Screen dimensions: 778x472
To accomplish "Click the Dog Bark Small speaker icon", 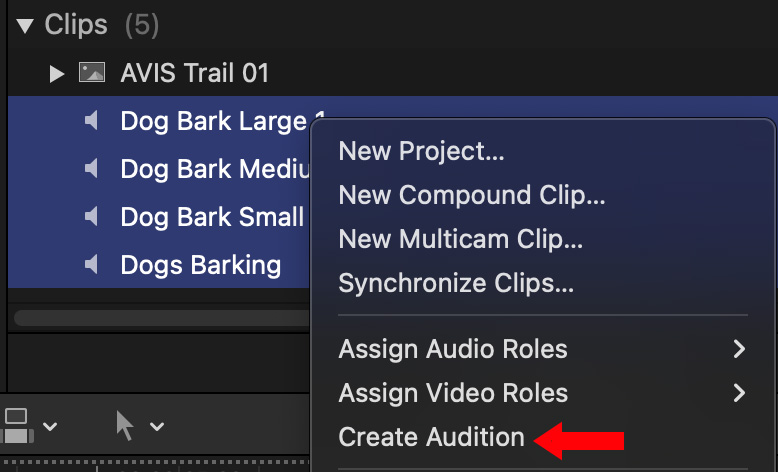I will 92,217.
